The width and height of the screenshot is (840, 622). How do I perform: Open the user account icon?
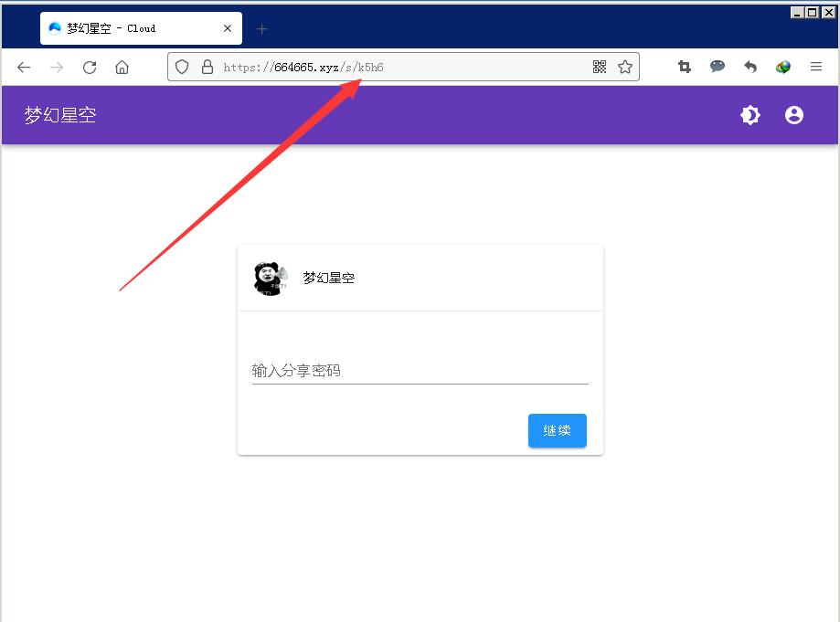(x=794, y=115)
